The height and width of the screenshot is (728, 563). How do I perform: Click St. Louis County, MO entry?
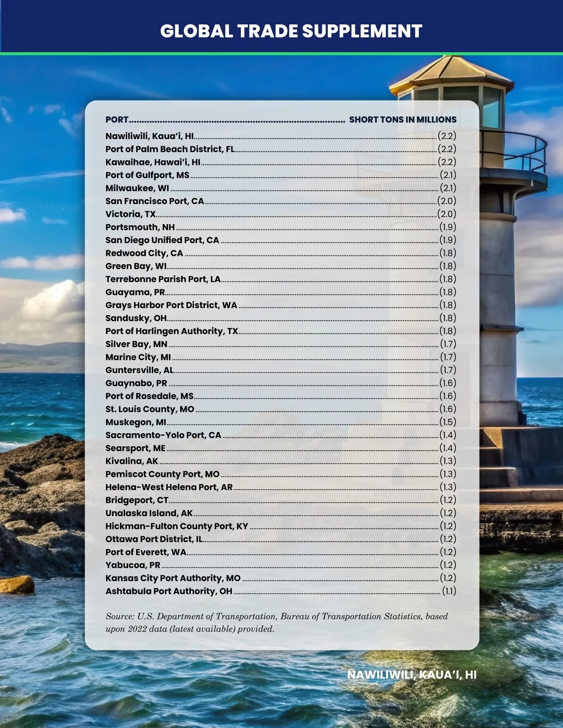[150, 409]
